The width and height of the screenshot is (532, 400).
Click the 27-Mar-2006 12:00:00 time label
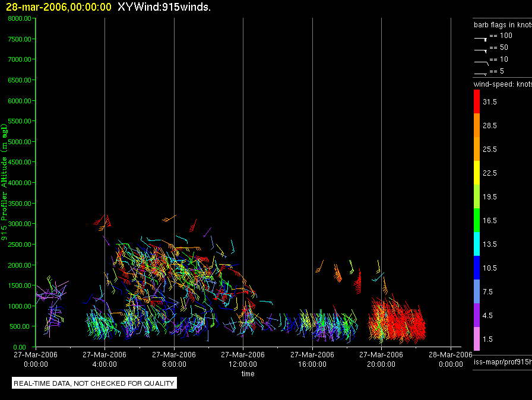[243, 359]
